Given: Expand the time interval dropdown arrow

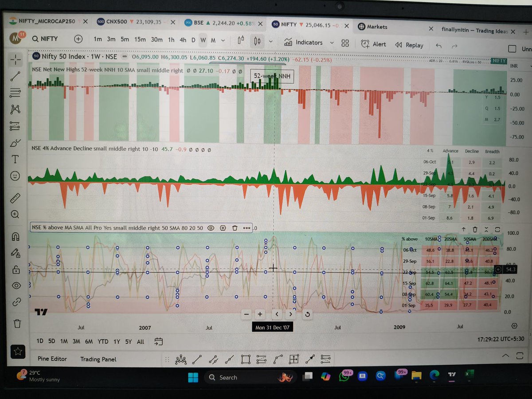Looking at the screenshot, I should click(x=223, y=40).
